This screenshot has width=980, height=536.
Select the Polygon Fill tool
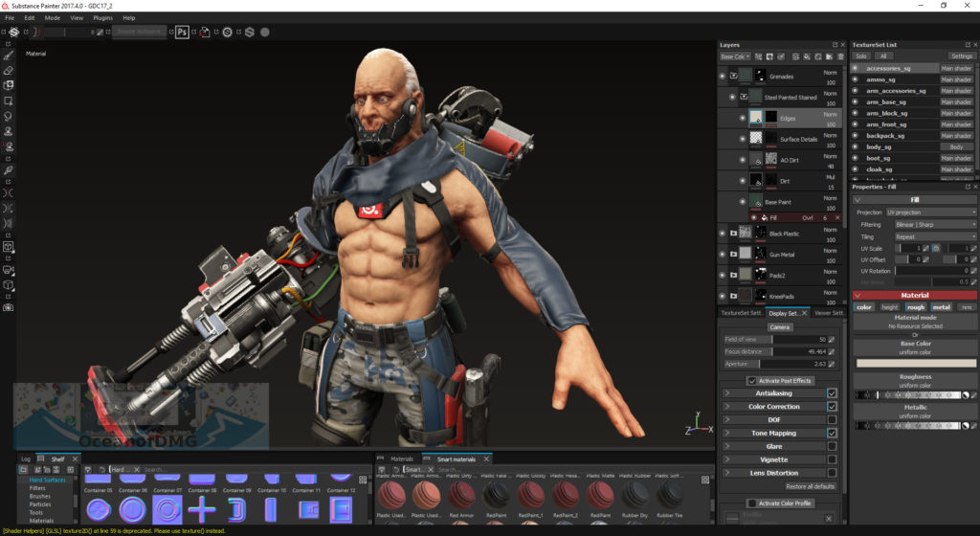coord(8,100)
